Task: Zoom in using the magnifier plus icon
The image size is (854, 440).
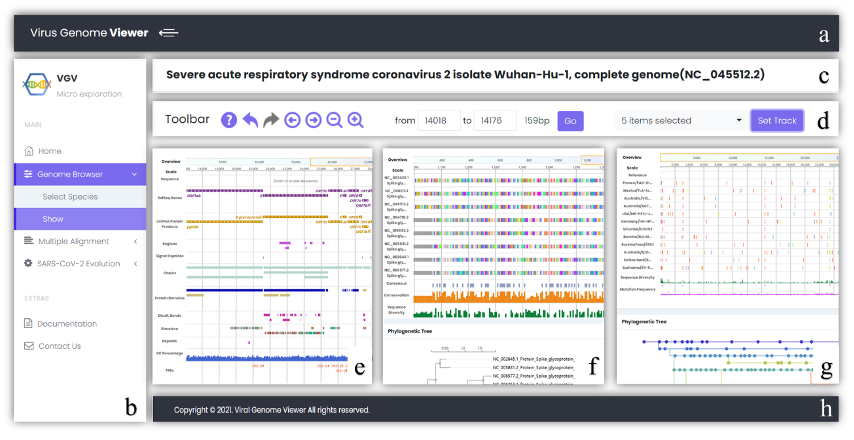Action: pyautogui.click(x=356, y=120)
